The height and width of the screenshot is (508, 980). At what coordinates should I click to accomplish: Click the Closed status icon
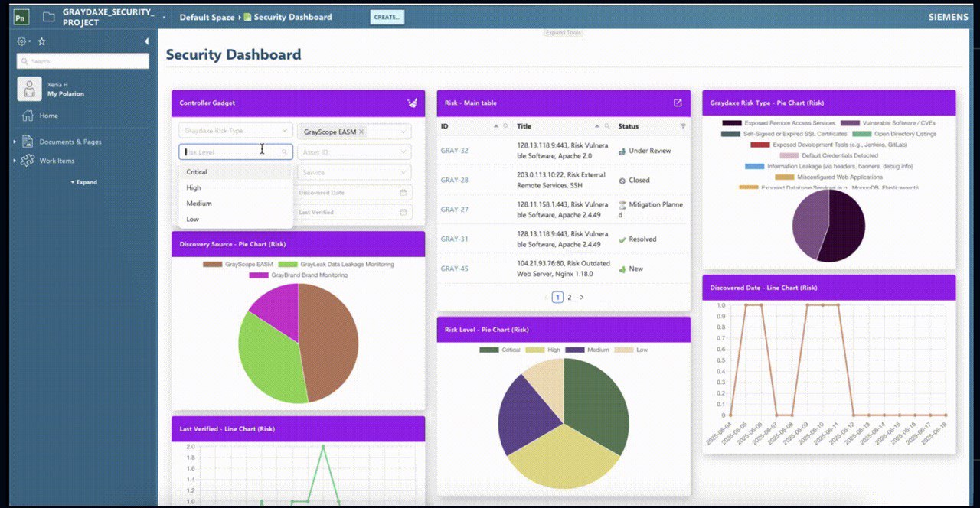pos(622,181)
